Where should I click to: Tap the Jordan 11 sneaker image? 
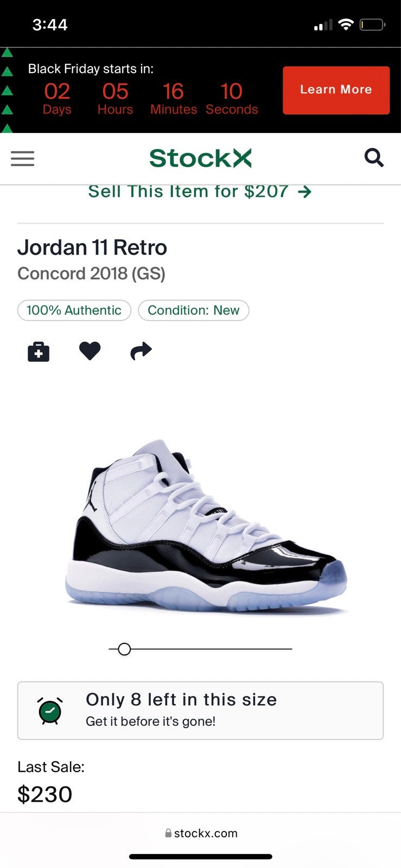[x=206, y=526]
